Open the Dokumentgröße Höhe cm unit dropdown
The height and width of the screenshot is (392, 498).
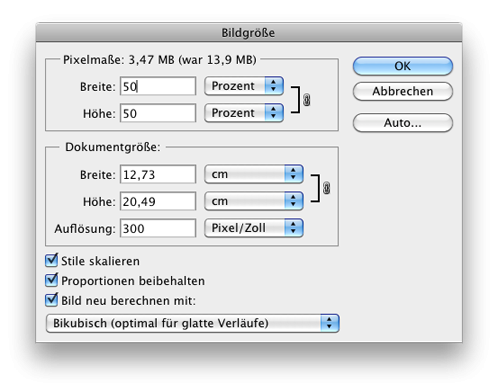(254, 201)
